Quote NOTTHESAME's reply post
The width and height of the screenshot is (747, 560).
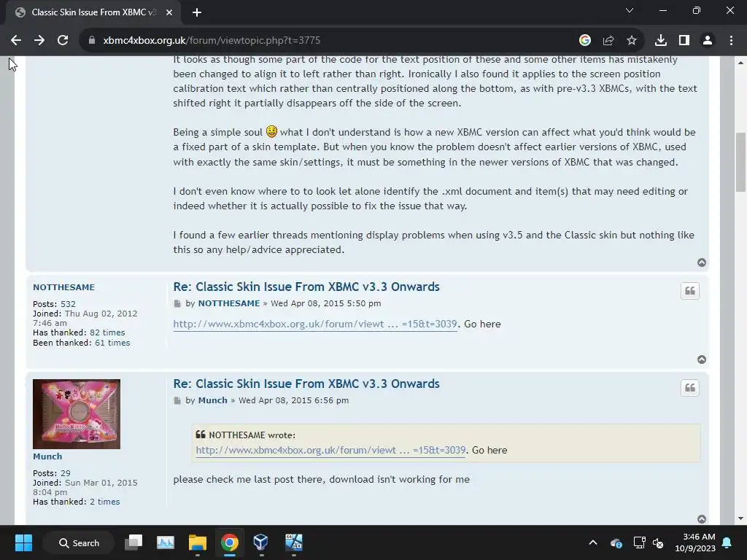(x=690, y=291)
